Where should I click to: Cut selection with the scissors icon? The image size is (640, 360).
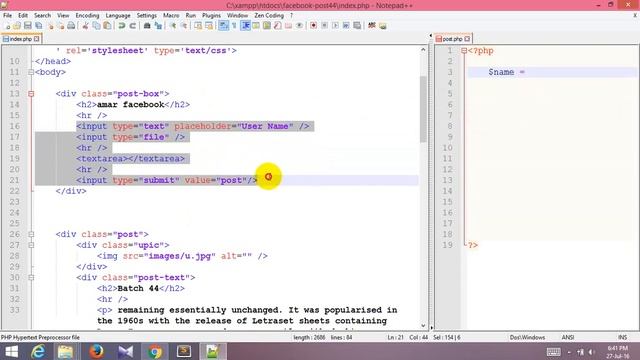coord(85,26)
